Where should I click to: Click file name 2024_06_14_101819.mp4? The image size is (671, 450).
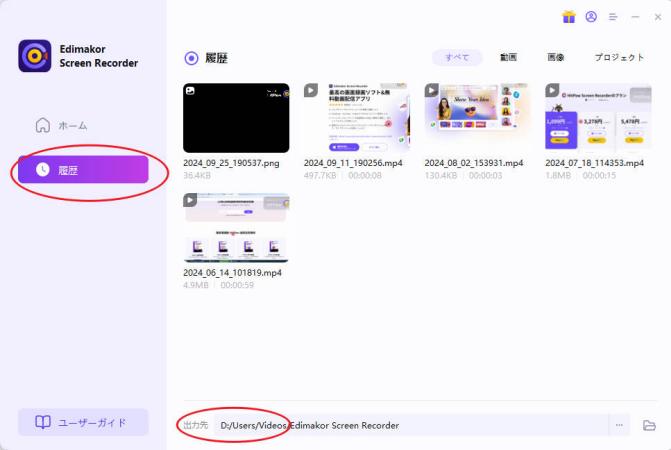pyautogui.click(x=232, y=272)
